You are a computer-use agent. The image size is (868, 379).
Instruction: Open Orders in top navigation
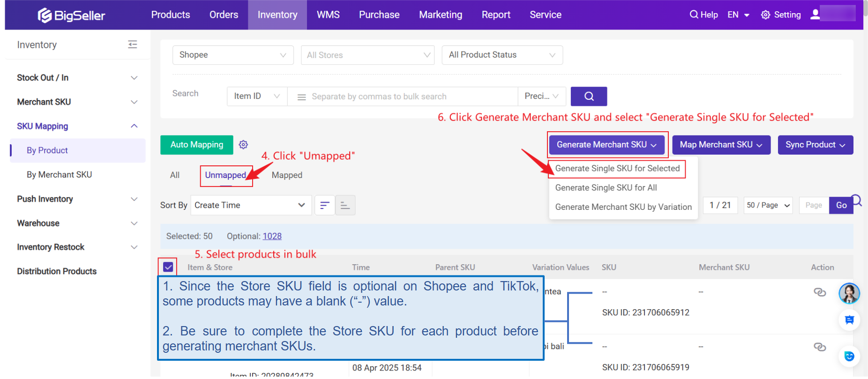(224, 15)
